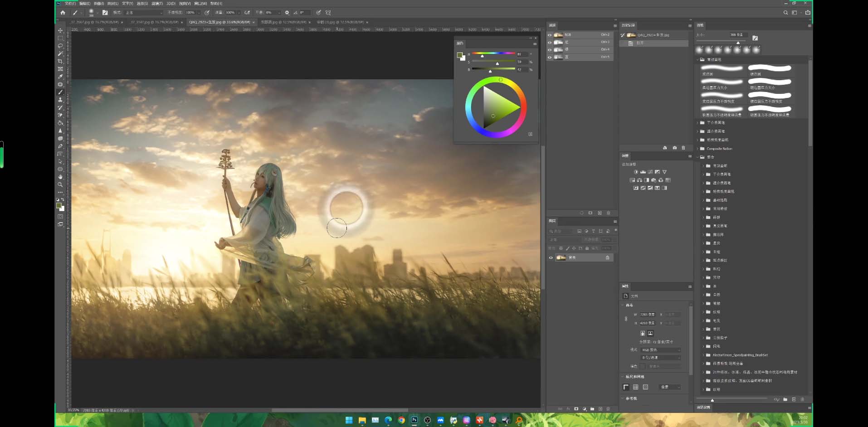The image size is (868, 427).
Task: Select the Eyedropper tool
Action: pyautogui.click(x=60, y=77)
